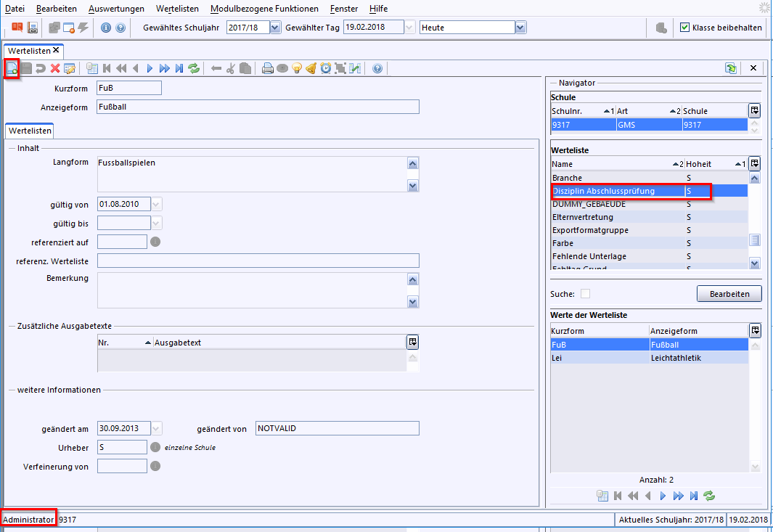773x532 pixels.
Task: Refresh the Werte der Werteliste list at the bottom
Action: pos(709,496)
